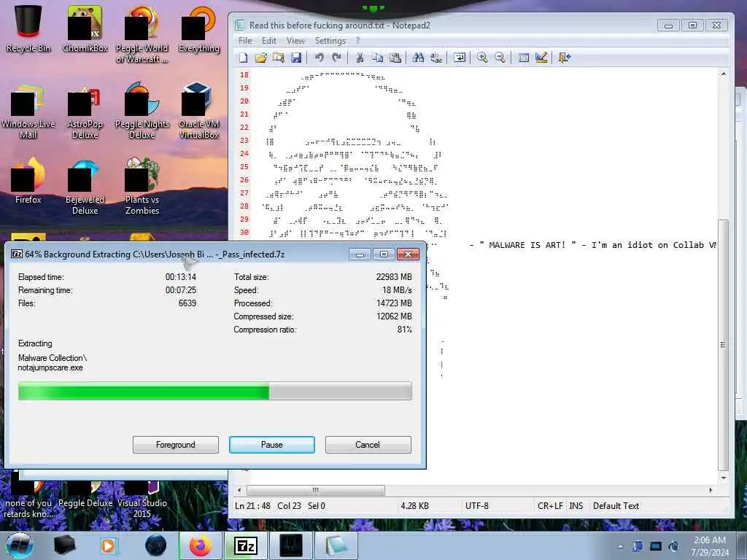747x560 pixels.
Task: Click the Redo arrow in Notepad2 toolbar
Action: 337,58
